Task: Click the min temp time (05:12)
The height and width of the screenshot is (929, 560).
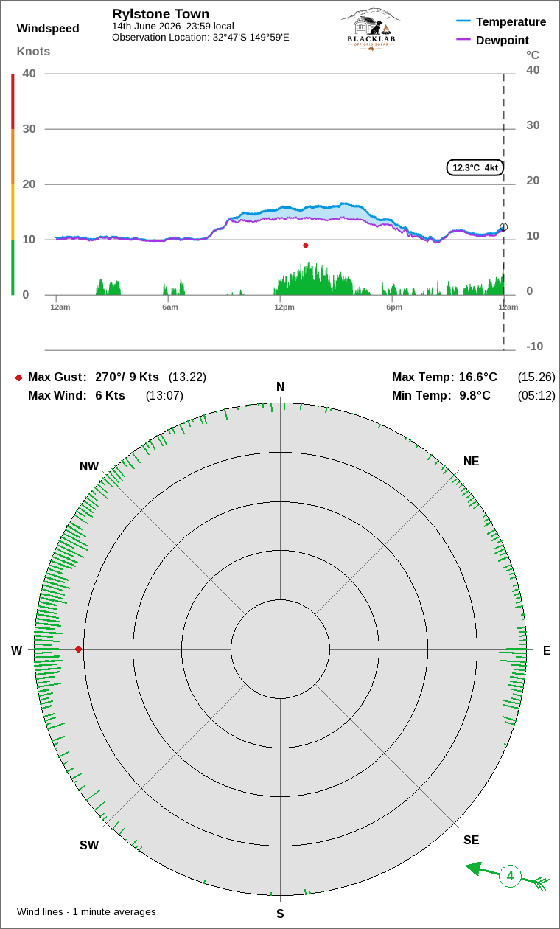Action: pos(536,395)
